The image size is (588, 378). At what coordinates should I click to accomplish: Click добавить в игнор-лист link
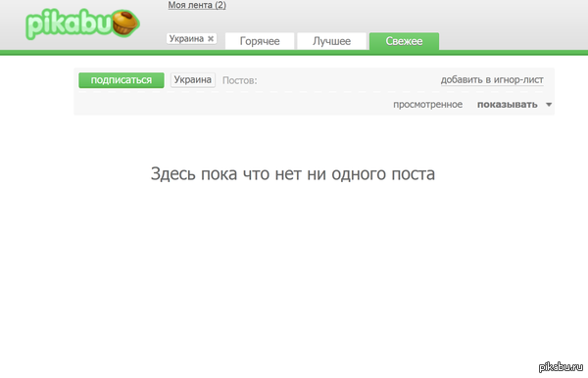(x=492, y=79)
